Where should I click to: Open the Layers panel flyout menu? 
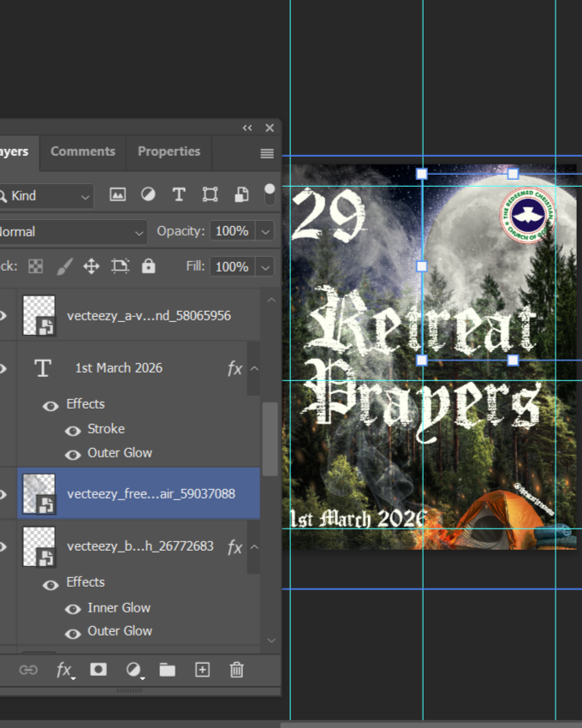pyautogui.click(x=267, y=153)
